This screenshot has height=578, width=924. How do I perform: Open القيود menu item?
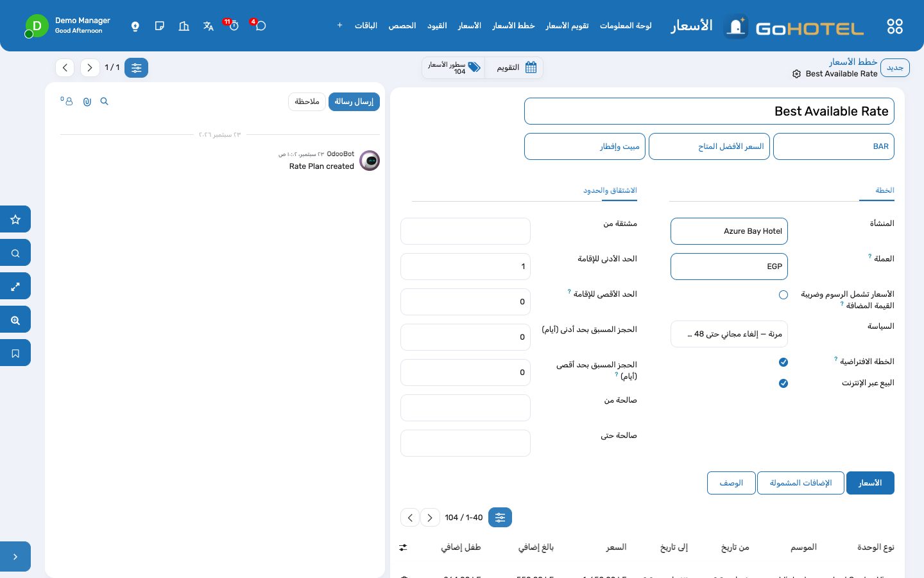pos(437,26)
